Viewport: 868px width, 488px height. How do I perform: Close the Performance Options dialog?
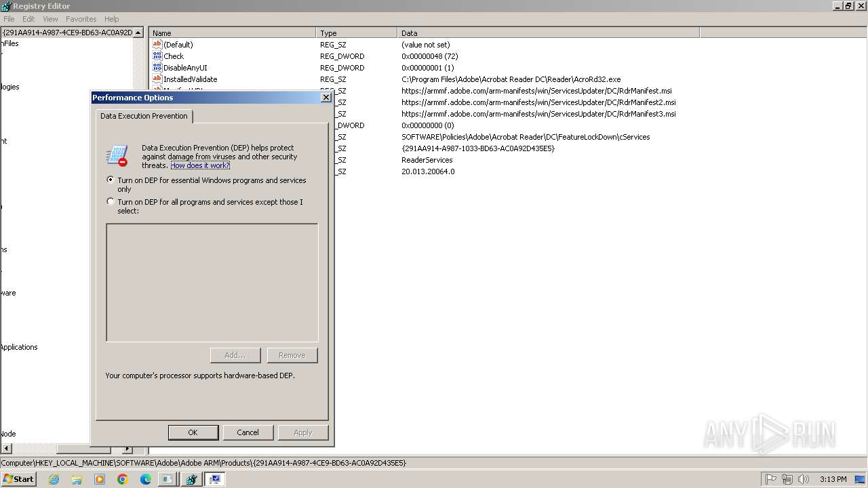click(x=325, y=98)
